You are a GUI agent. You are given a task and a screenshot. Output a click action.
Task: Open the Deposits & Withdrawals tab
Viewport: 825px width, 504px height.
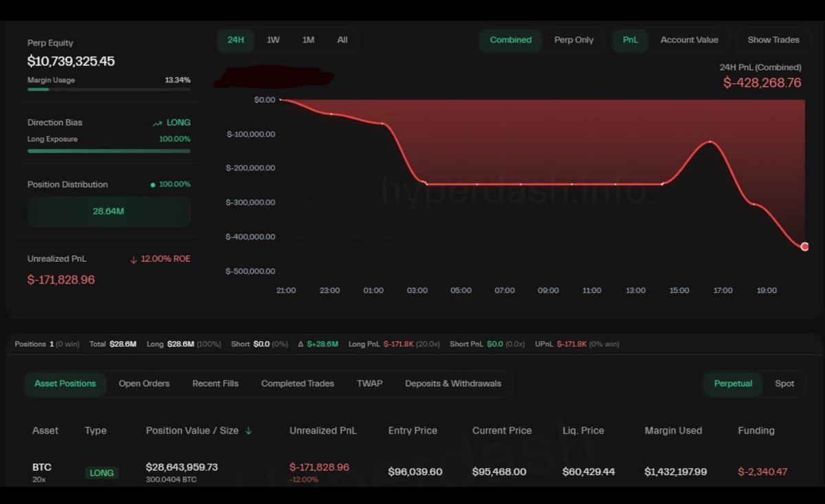(453, 384)
